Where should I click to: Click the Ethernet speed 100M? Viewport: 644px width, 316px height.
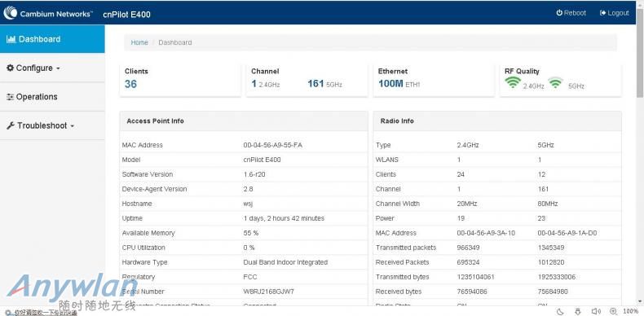point(390,84)
